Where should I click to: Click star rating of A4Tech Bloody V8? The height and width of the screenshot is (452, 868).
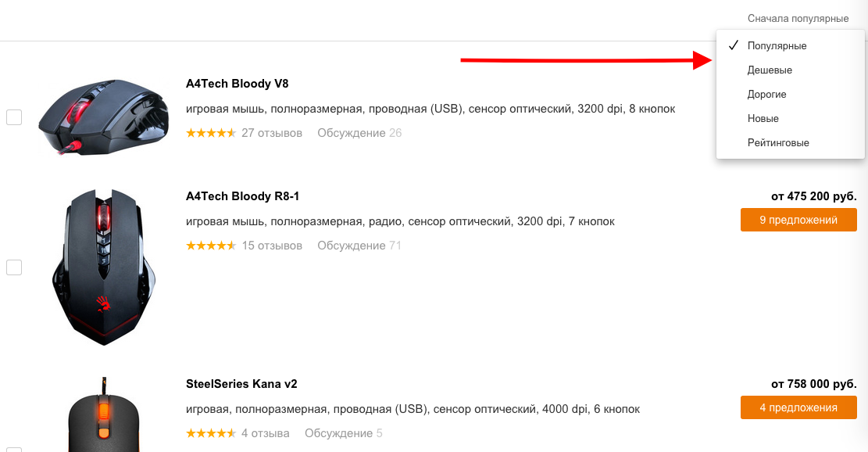click(211, 133)
